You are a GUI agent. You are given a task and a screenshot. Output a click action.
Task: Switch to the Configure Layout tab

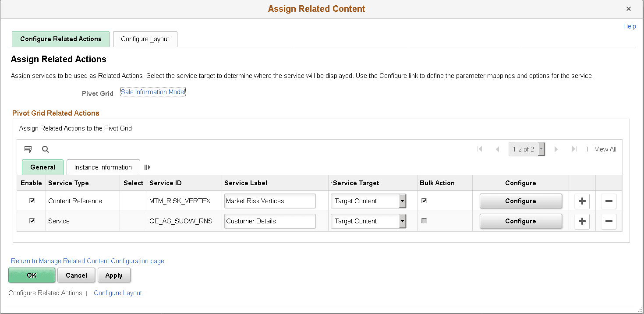[x=145, y=39]
